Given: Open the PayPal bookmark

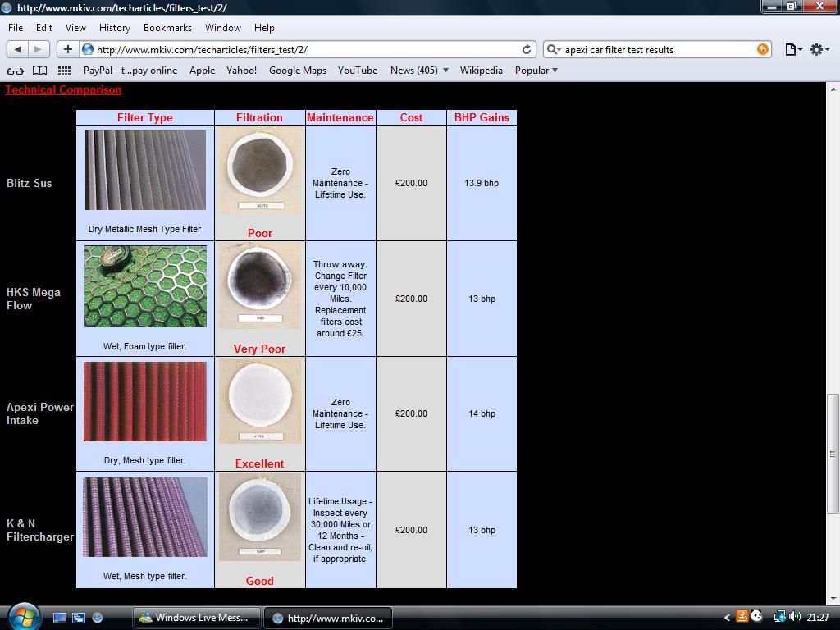Looking at the screenshot, I should click(130, 71).
